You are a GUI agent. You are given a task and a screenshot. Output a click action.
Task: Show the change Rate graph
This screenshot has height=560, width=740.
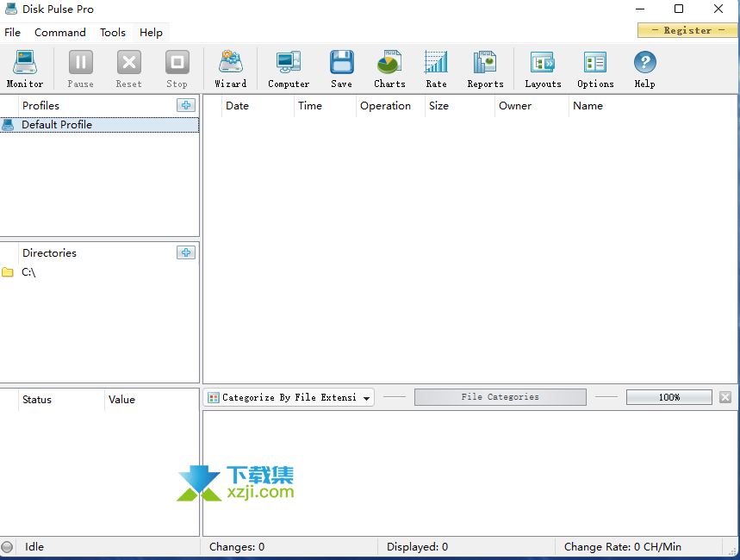[436, 68]
